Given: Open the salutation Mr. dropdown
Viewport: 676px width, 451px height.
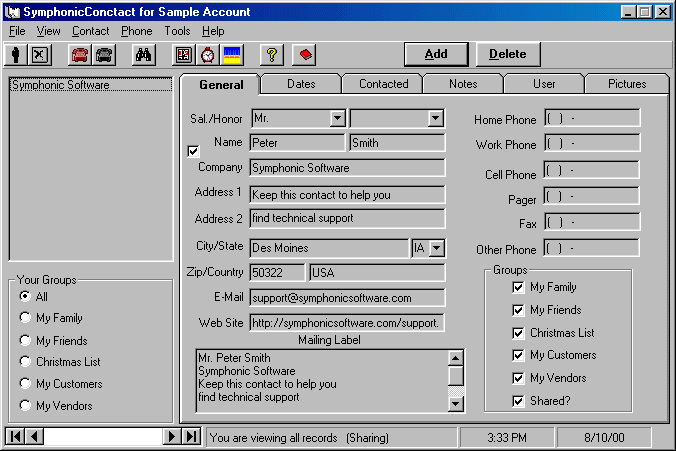Looking at the screenshot, I should tap(337, 118).
